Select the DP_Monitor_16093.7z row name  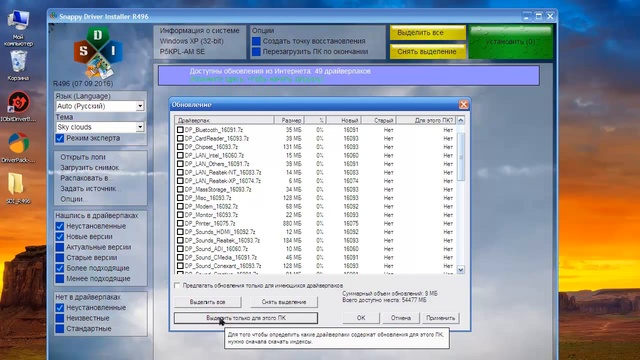pos(211,215)
